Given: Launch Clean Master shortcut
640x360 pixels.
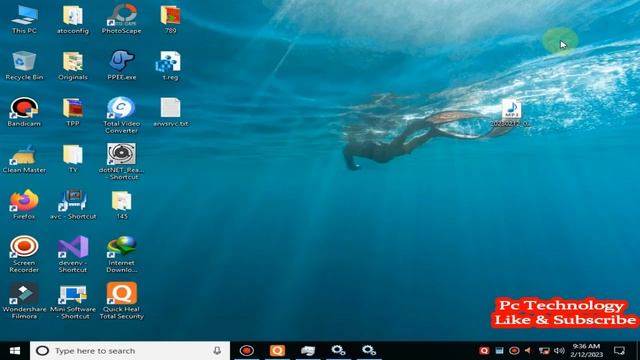Looking at the screenshot, I should click(x=24, y=159).
